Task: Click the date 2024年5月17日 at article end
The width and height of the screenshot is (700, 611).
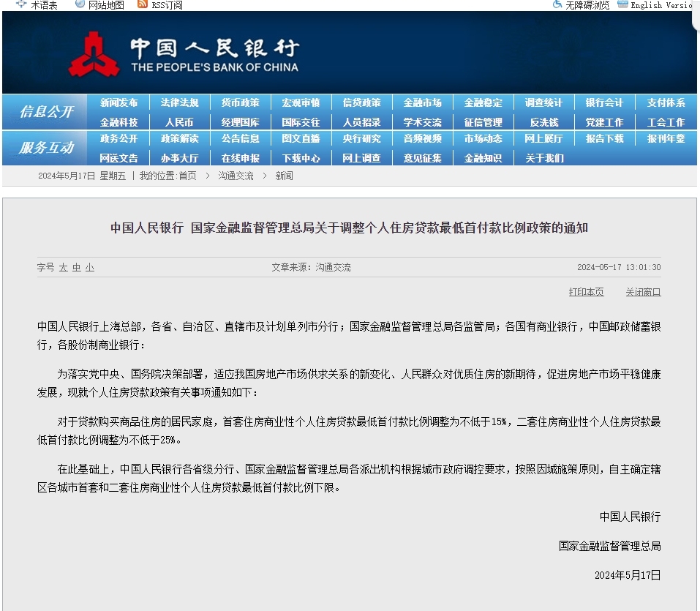Action: tap(628, 575)
